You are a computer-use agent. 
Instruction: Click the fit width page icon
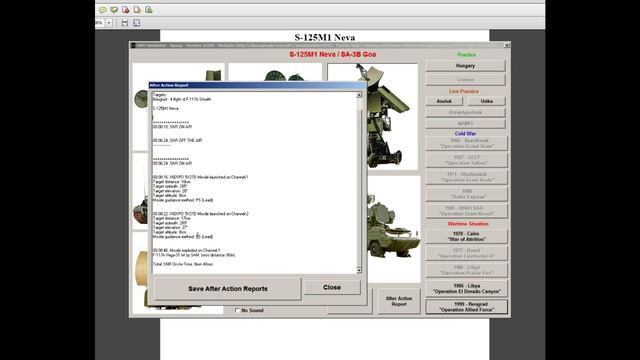125,23
